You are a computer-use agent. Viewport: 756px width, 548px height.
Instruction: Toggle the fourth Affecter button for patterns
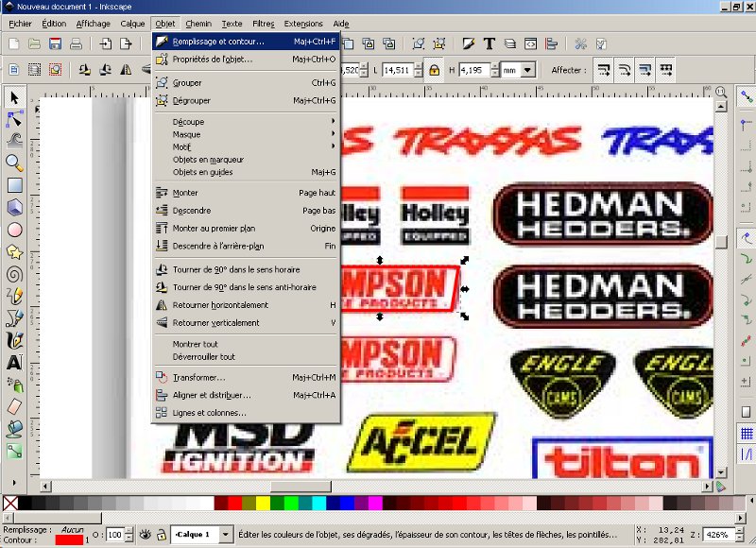666,70
